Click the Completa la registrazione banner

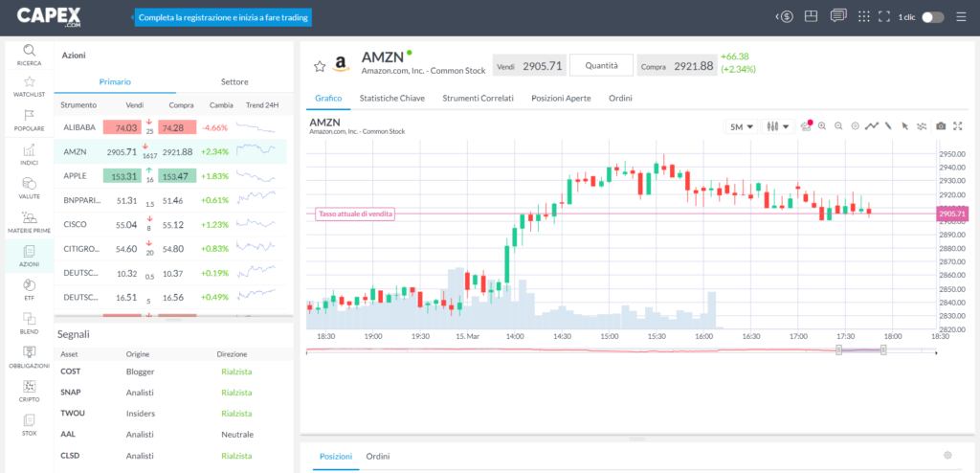pos(223,17)
